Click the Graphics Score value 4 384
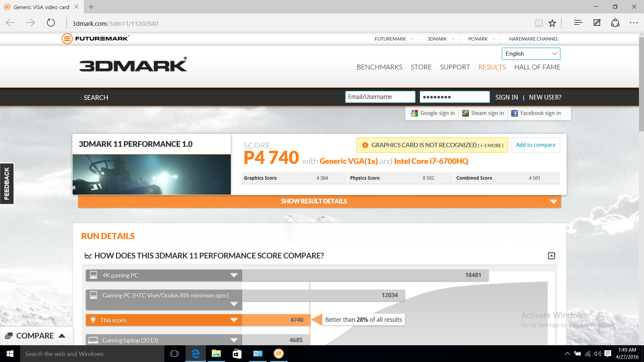The height and width of the screenshot is (362, 644). coord(322,178)
